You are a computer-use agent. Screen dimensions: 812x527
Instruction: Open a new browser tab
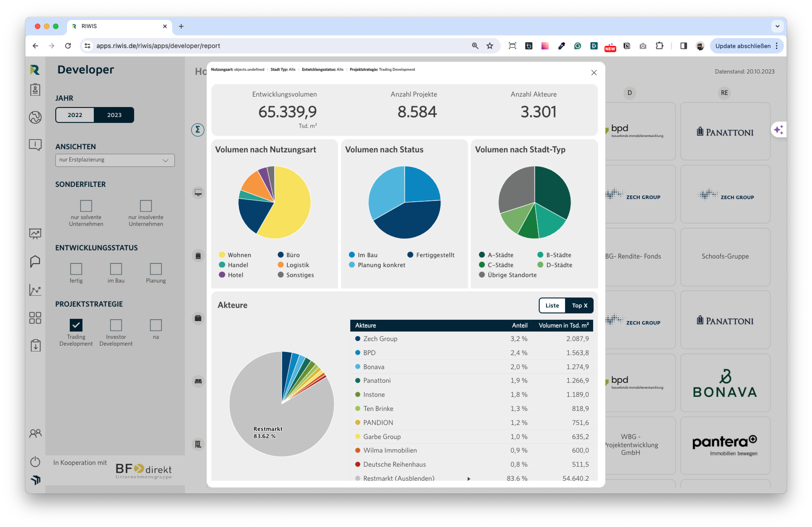[181, 26]
